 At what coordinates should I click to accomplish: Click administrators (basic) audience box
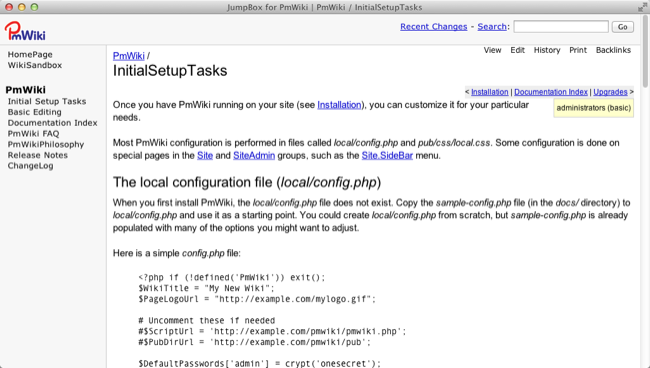[594, 108]
